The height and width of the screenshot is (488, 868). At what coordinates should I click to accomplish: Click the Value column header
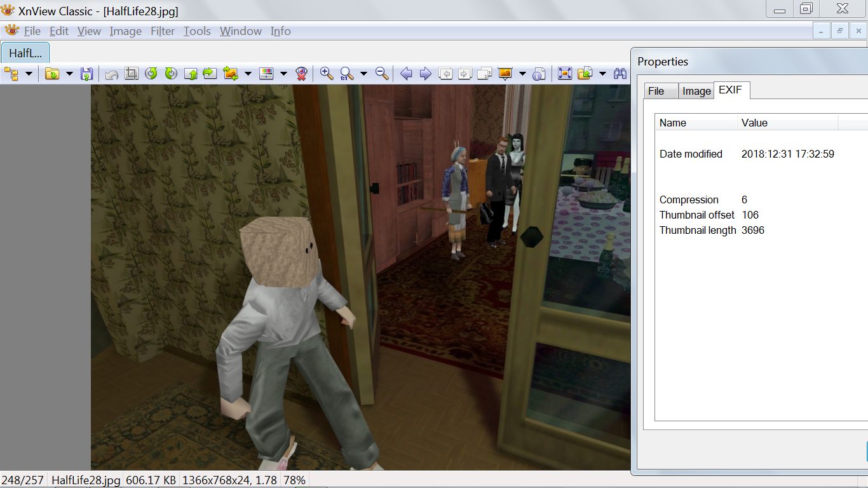[788, 123]
